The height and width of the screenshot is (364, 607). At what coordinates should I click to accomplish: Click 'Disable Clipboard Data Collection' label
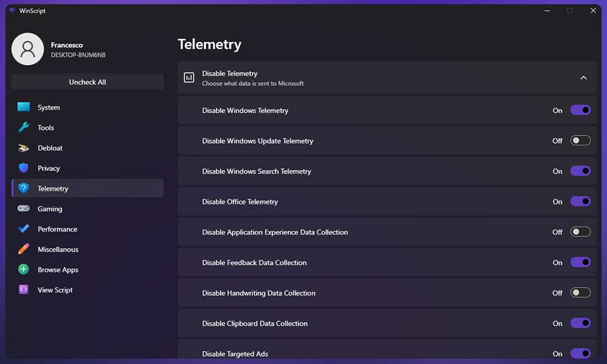[255, 323]
